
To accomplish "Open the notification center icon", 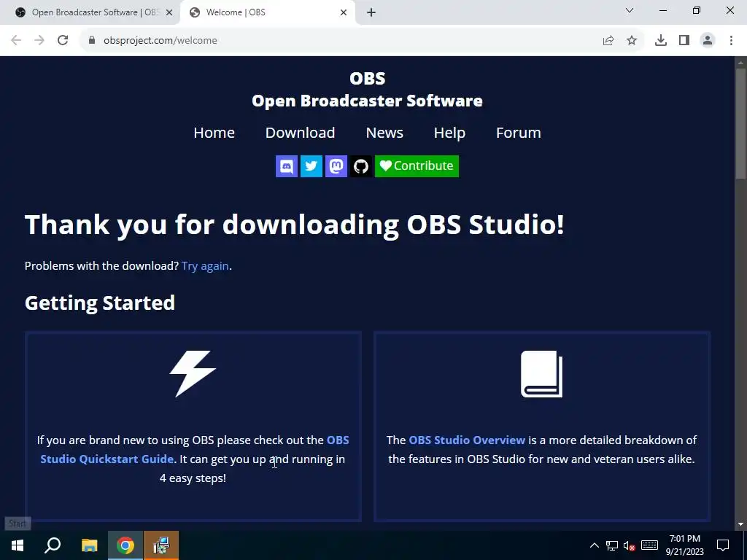I will [x=723, y=545].
